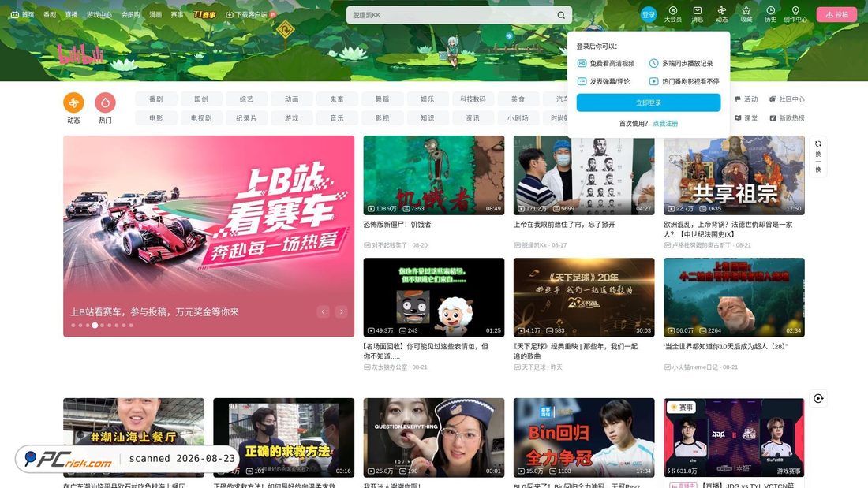Click the title 恐怖版新僵尸：饥饿者
The image size is (868, 488).
(398, 225)
